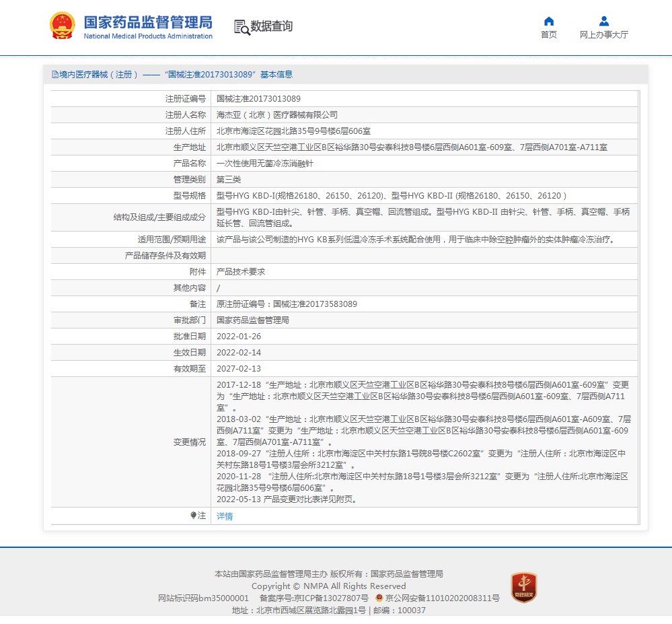The width and height of the screenshot is (672, 624).
Task: Click the police badge icon in footer
Action: pyautogui.click(x=379, y=598)
